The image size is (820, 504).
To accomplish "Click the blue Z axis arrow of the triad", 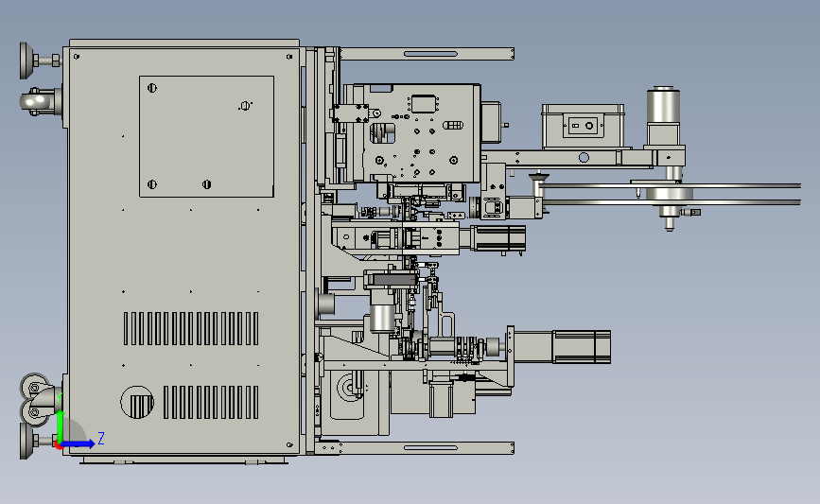I will click(x=79, y=444).
